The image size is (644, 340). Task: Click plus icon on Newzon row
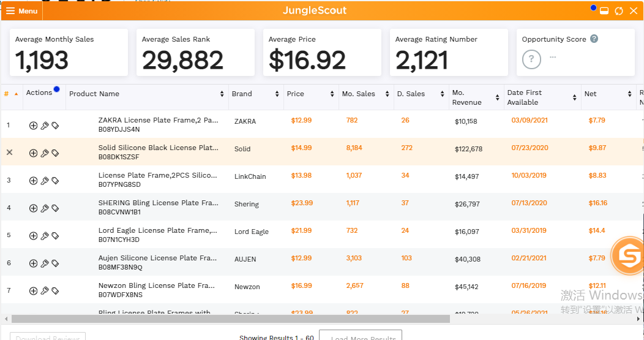coord(33,290)
